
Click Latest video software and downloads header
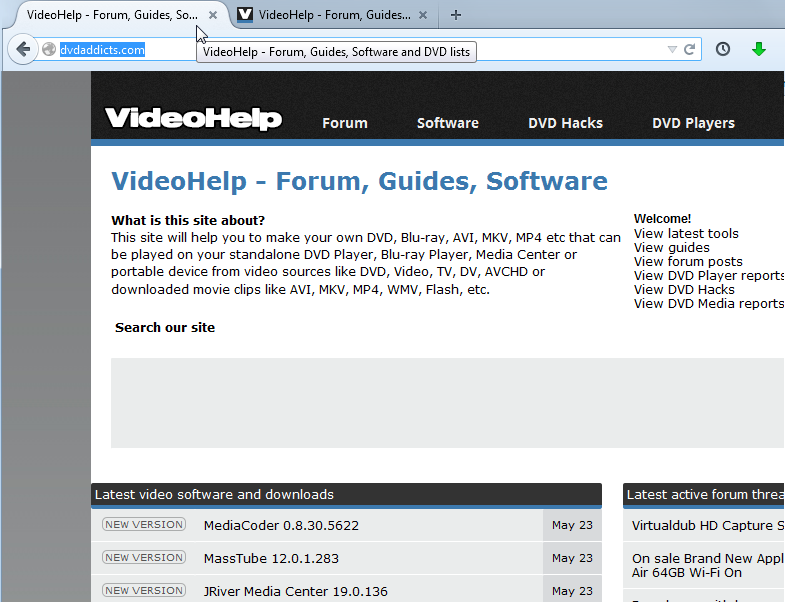coord(346,494)
